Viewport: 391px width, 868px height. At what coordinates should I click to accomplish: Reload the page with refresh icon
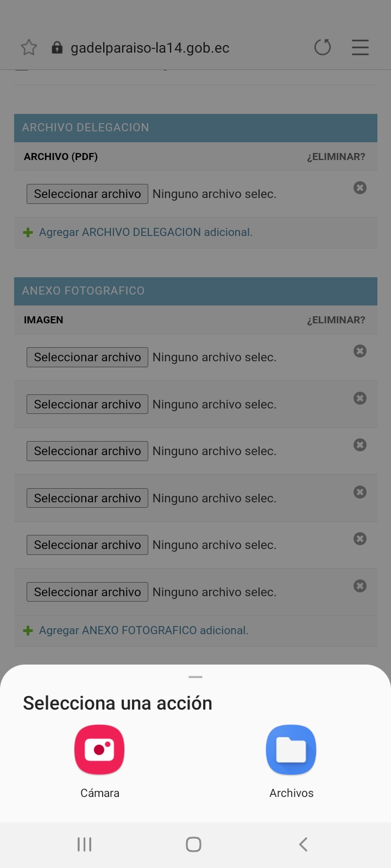pos(323,47)
